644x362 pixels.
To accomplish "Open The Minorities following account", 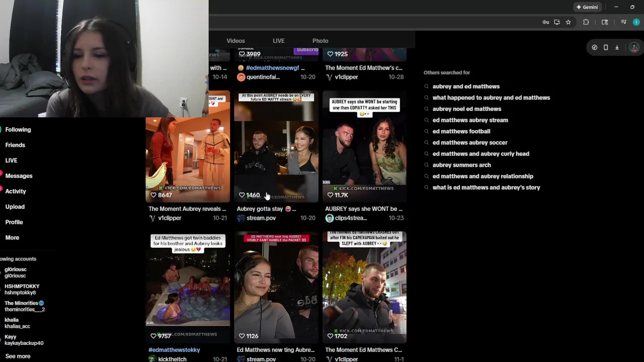I will pyautogui.click(x=24, y=306).
